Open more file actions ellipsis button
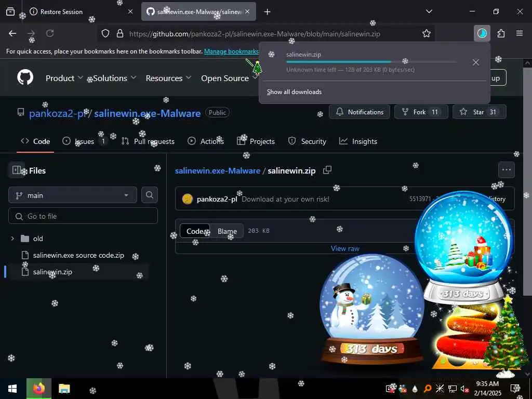Screen dimensions: 532x399 [506, 170]
